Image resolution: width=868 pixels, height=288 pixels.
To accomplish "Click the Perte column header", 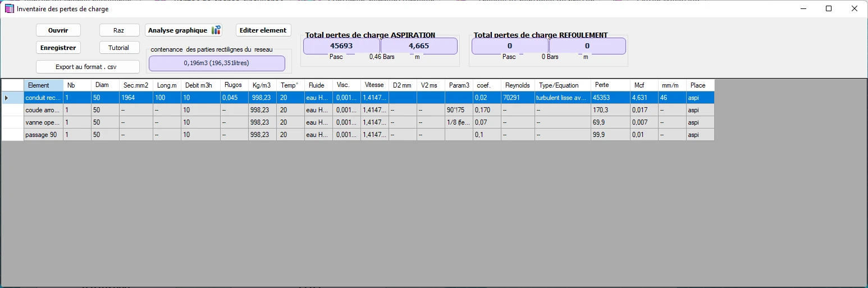I will [610, 85].
